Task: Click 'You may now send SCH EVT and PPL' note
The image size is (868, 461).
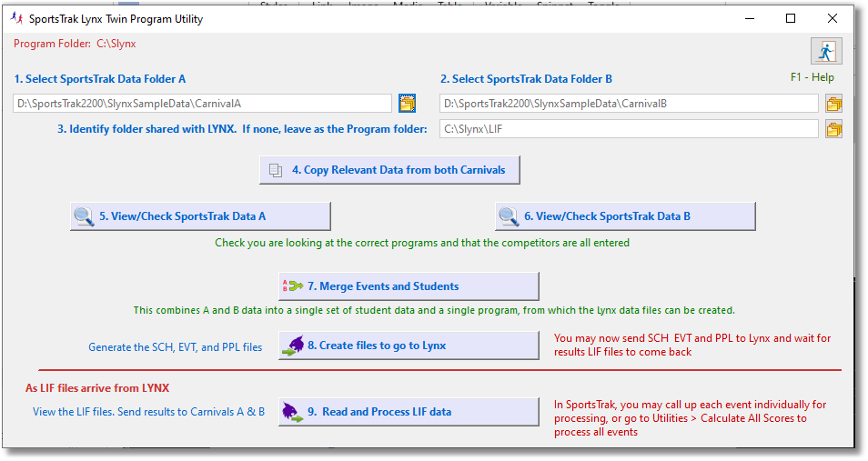Action: click(x=692, y=345)
